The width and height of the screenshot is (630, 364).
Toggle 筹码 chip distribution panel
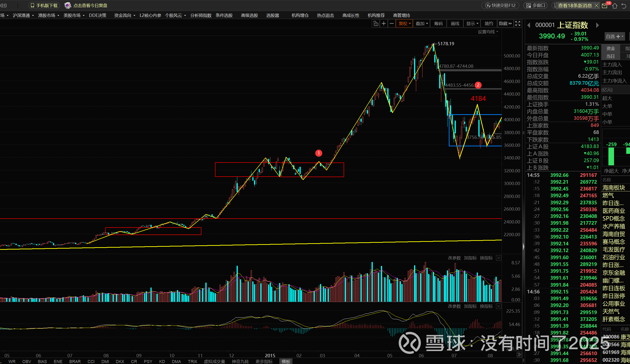click(x=438, y=23)
